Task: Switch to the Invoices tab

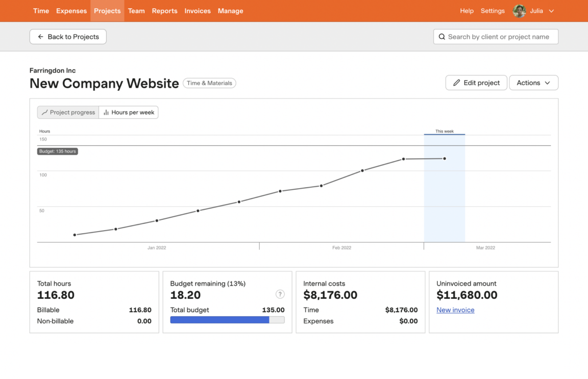Action: pyautogui.click(x=198, y=11)
